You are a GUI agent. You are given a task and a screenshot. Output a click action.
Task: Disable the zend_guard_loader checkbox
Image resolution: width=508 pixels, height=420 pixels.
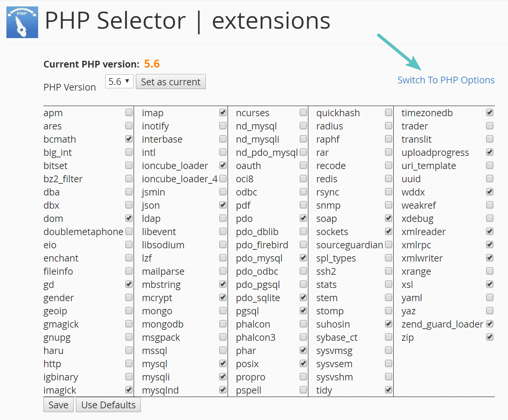pyautogui.click(x=490, y=324)
